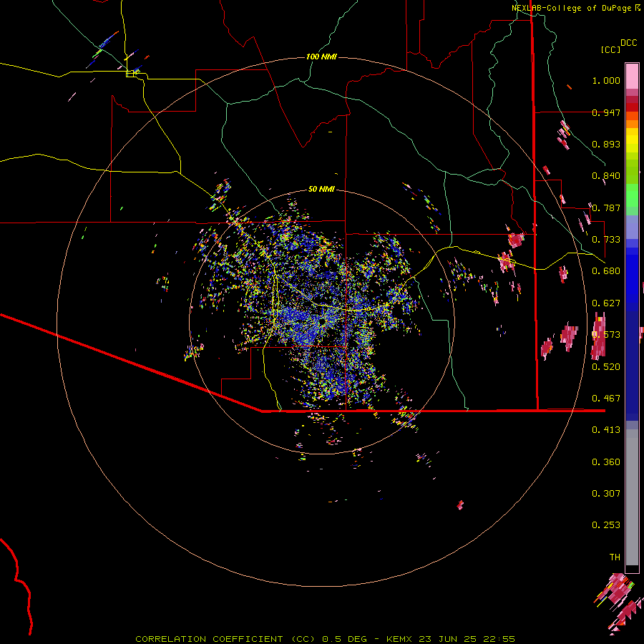Click the CORRELATION COEFFICIENT title text
Image resolution: width=644 pixels, height=644 pixels.
coord(209,639)
